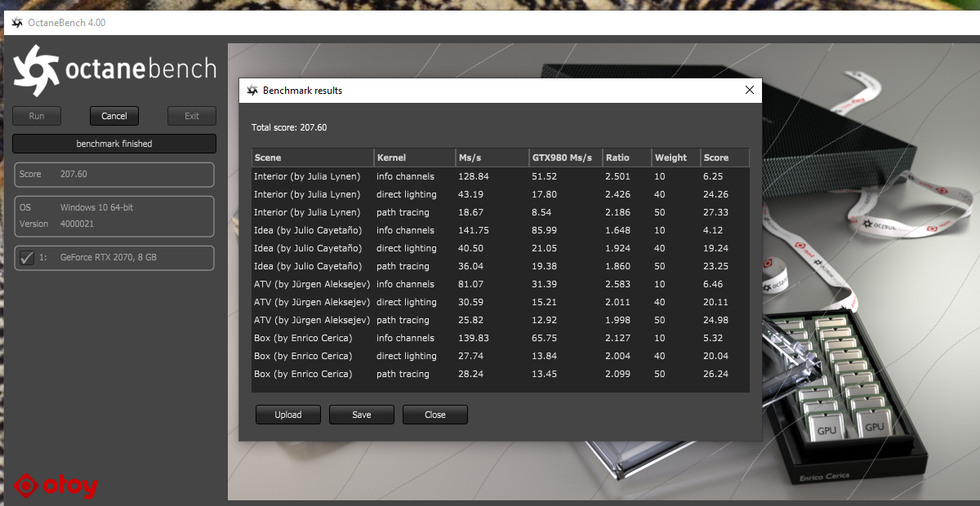This screenshot has width=980, height=506.
Task: Click the Total score: 207.60 text
Action: pyautogui.click(x=289, y=127)
